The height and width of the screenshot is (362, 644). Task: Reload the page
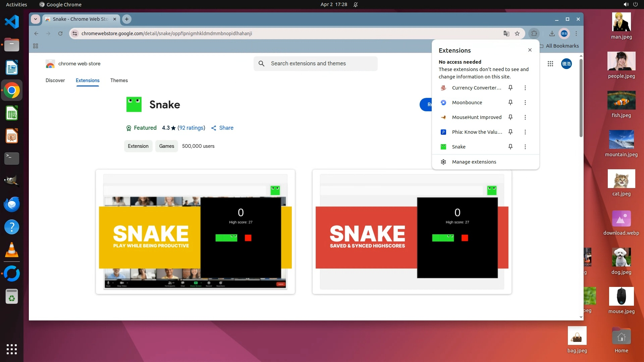coord(60,34)
